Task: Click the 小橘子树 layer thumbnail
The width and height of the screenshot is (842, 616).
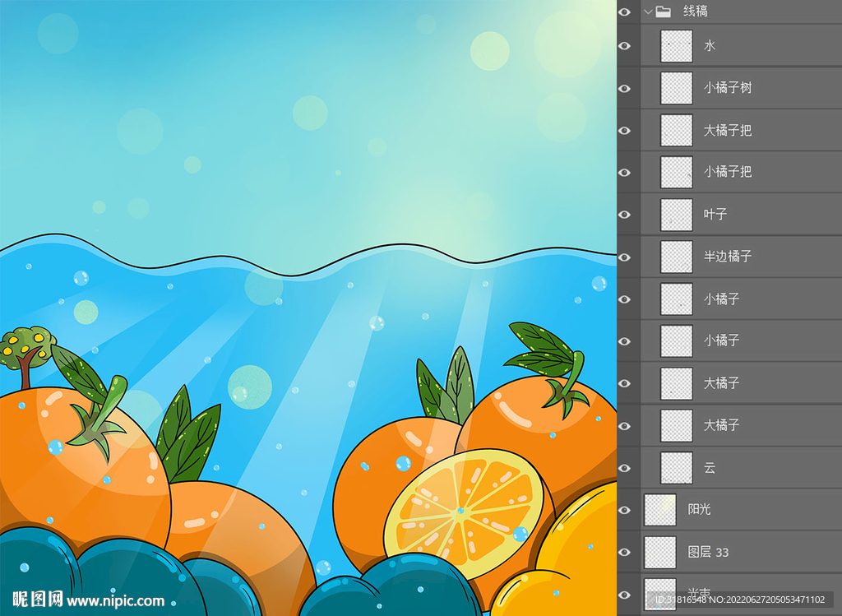Action: tap(677, 88)
